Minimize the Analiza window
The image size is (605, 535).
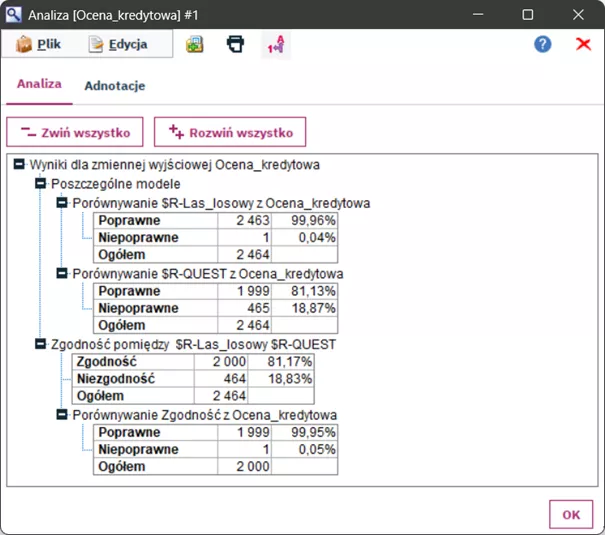click(478, 15)
